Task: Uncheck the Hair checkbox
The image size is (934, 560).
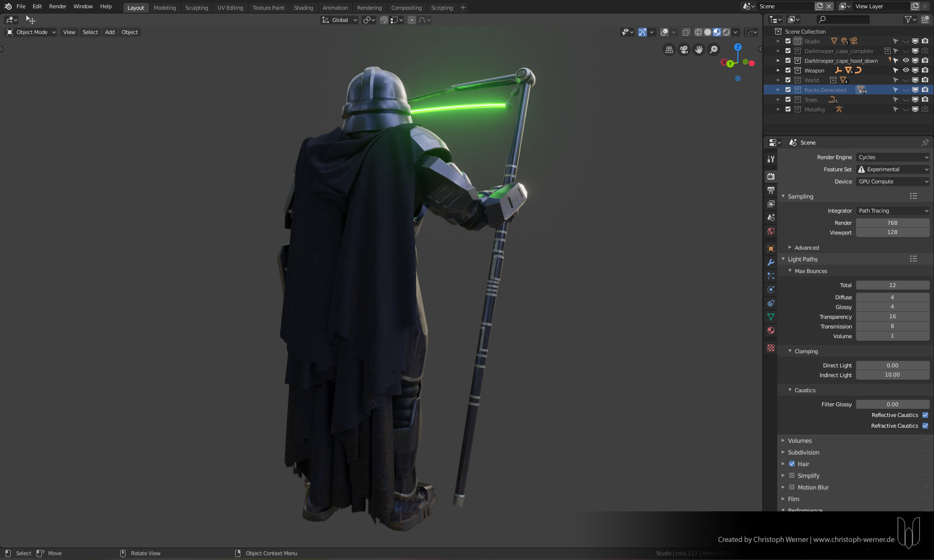Action: (x=792, y=464)
